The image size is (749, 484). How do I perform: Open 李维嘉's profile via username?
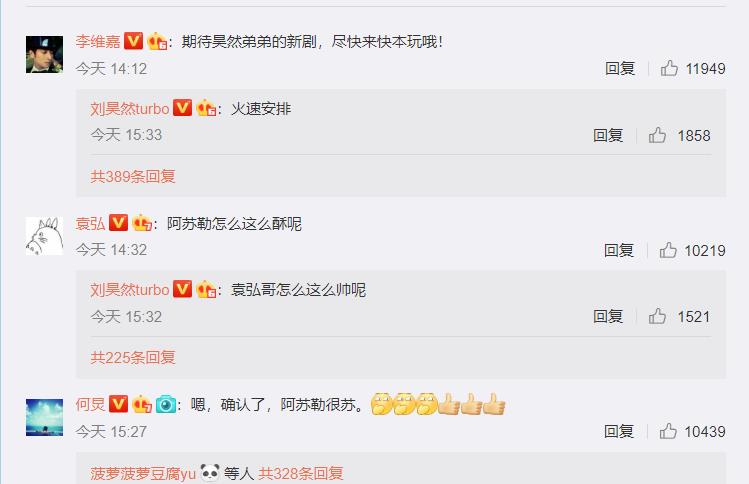point(98,42)
